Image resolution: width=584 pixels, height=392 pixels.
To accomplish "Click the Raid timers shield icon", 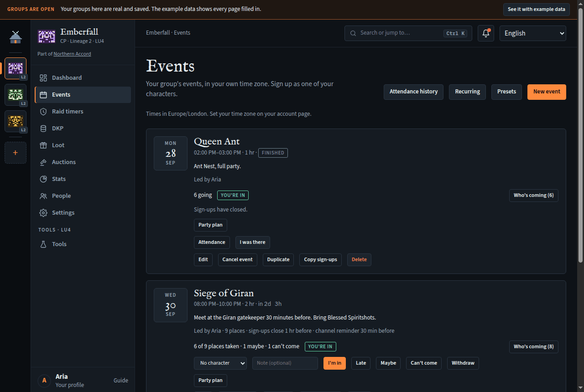I will [x=43, y=112].
